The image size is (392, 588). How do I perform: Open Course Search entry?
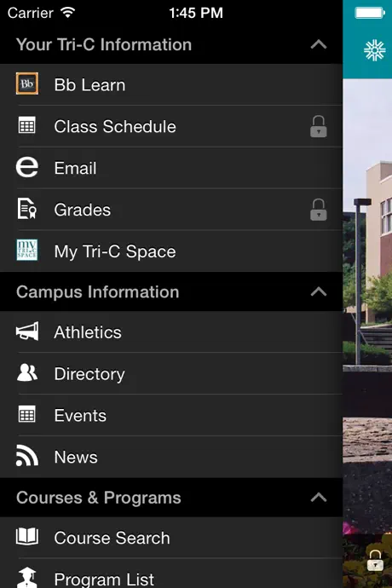[171, 538]
